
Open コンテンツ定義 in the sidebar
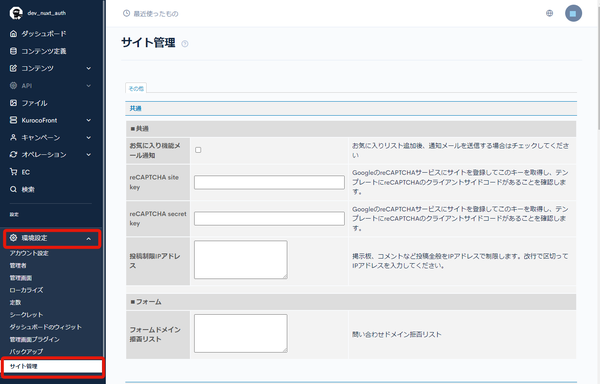click(44, 51)
